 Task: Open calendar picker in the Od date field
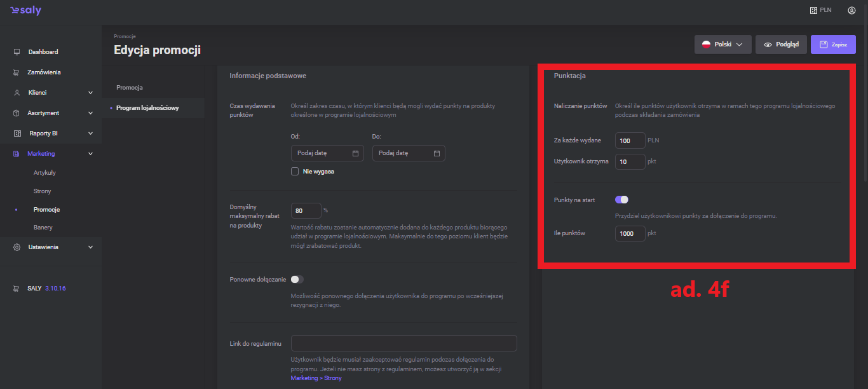[355, 153]
